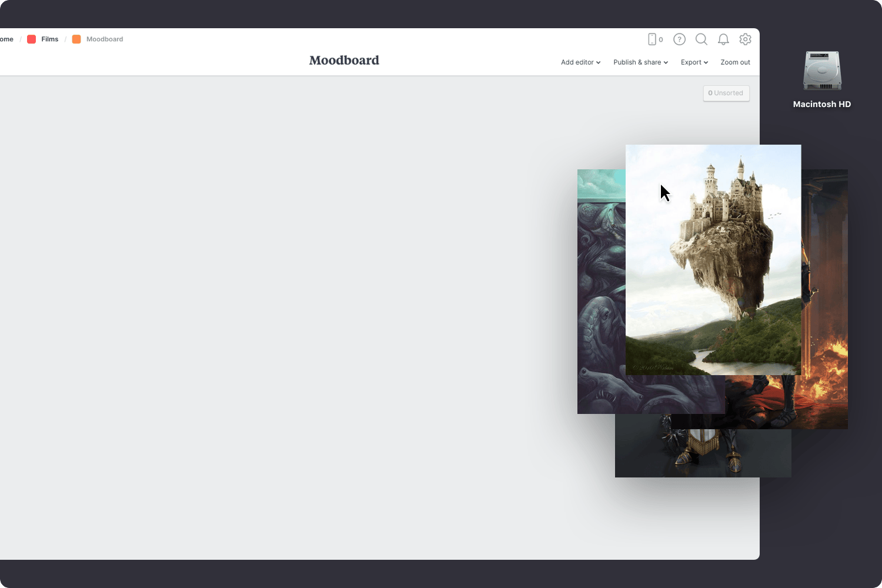The width and height of the screenshot is (882, 588).
Task: Click the mobile device preview icon
Action: 653,39
